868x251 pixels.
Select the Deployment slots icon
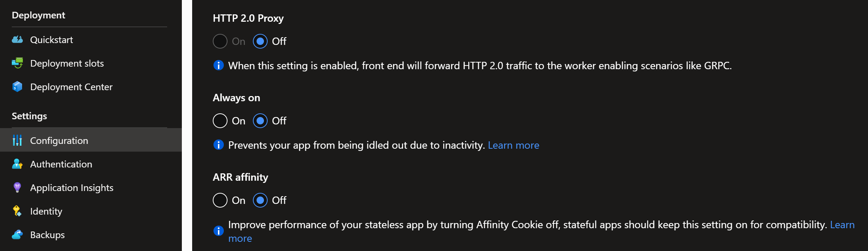point(17,63)
